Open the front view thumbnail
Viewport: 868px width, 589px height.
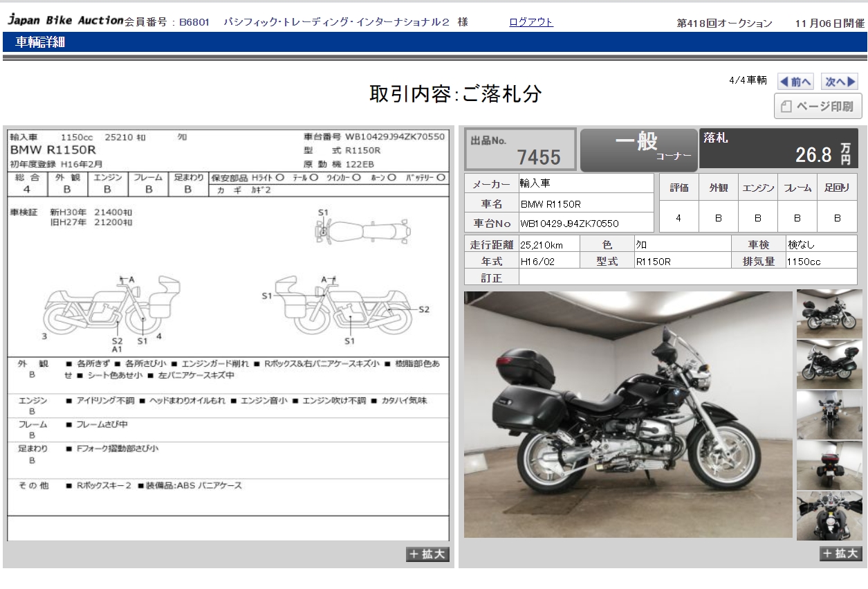(x=829, y=415)
